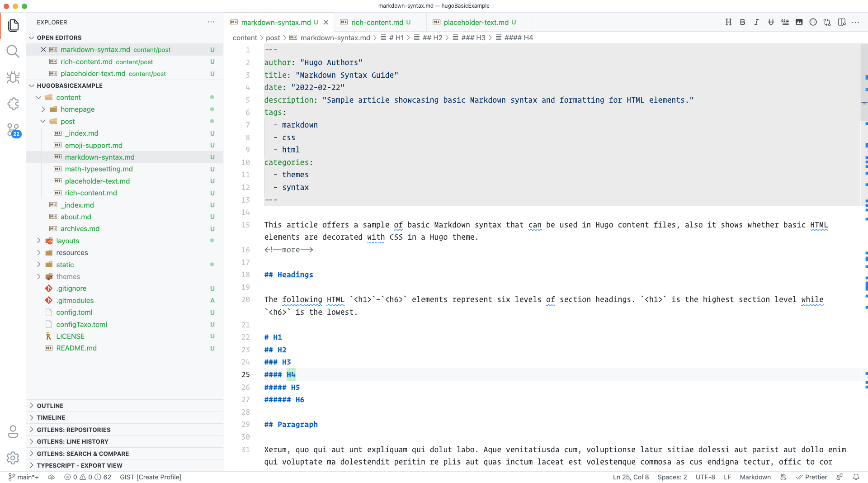
Task: Open Source Control from the activity bar
Action: [x=14, y=130]
